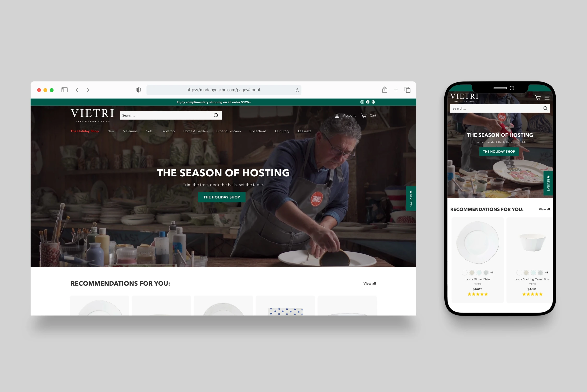Click the Collections menu item
Screen dimensions: 587x392
click(258, 131)
